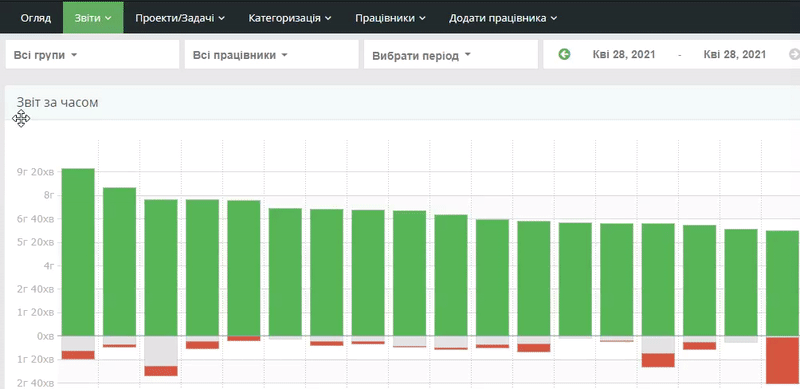Go to next date with grey arrow
This screenshot has height=389, width=800.
(x=794, y=54)
